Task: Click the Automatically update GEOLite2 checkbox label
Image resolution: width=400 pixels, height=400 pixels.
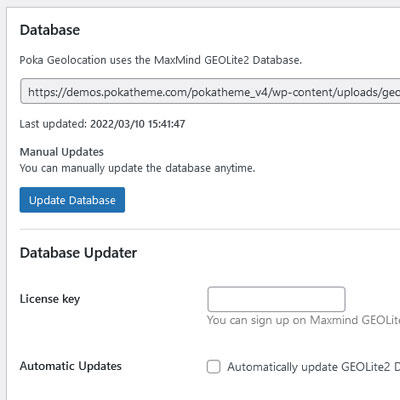Action: coord(313,367)
